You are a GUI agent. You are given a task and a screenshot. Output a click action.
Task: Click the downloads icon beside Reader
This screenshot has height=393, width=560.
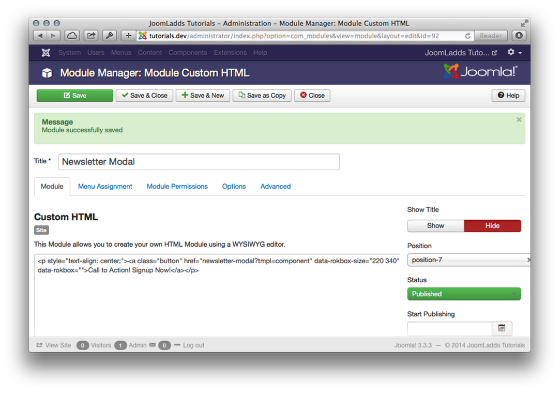pyautogui.click(x=519, y=36)
